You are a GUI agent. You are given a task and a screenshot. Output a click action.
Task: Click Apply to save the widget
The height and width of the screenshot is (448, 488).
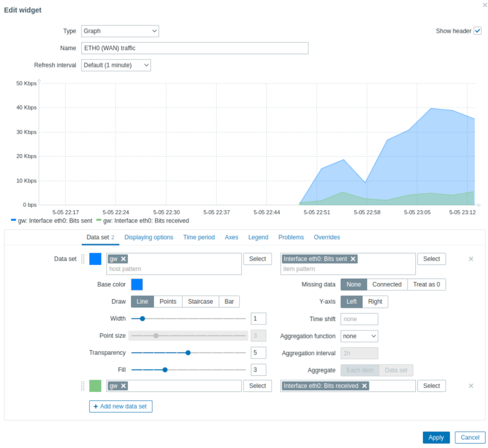coord(436,438)
